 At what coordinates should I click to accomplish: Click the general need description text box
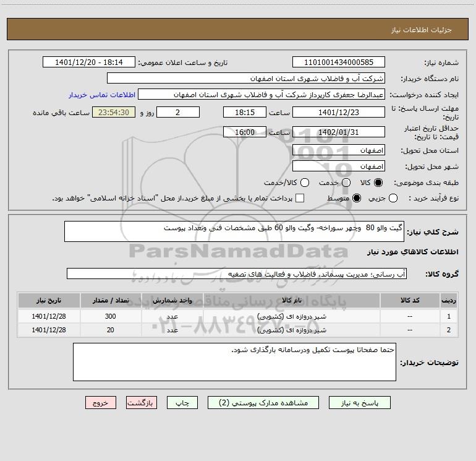point(234,231)
